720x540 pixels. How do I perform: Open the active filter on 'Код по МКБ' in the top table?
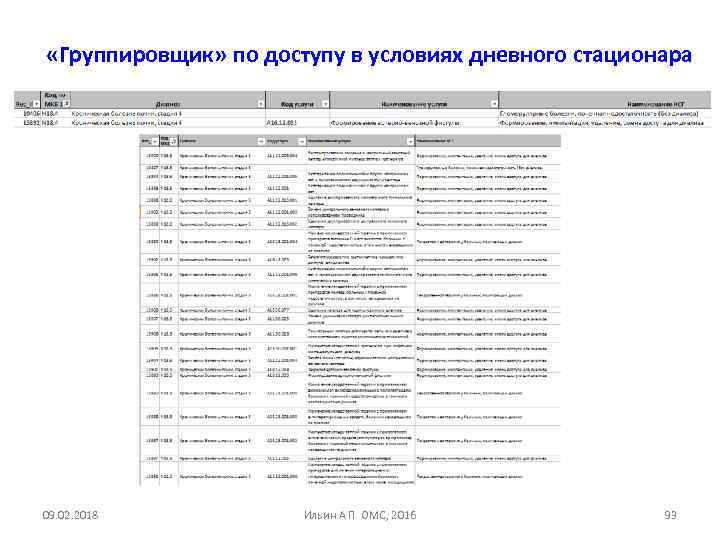coord(66,104)
